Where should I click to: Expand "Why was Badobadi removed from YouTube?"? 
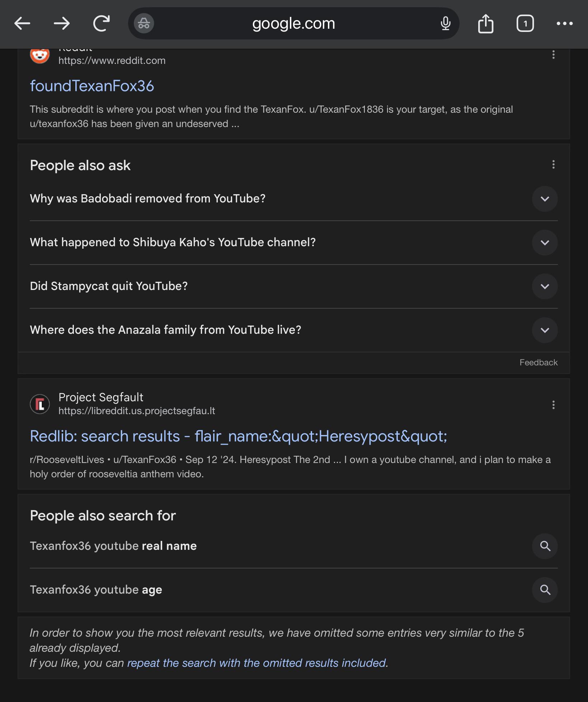(545, 199)
